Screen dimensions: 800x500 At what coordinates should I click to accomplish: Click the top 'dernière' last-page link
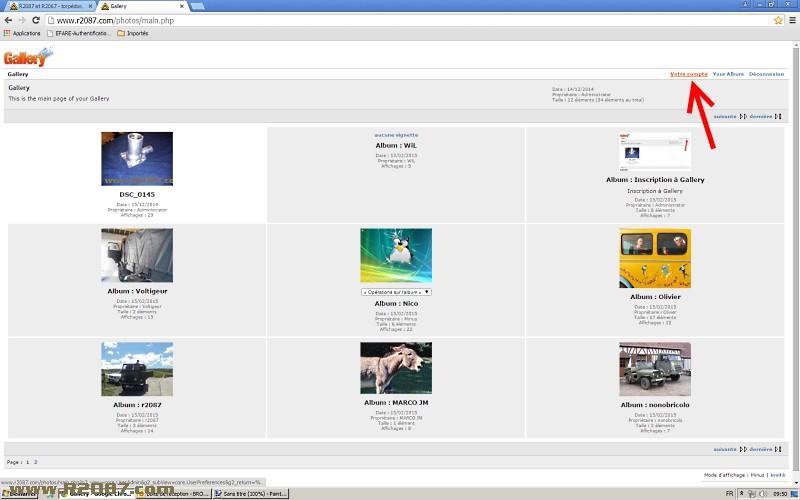(761, 116)
